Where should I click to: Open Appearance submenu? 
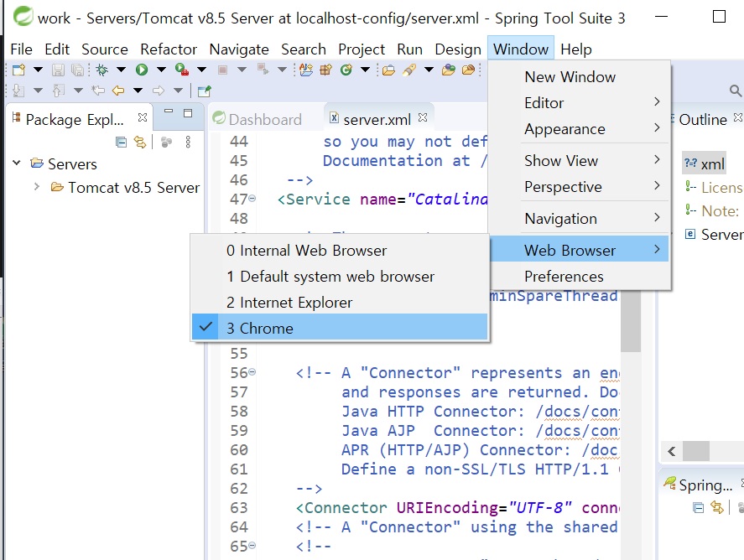pos(580,129)
